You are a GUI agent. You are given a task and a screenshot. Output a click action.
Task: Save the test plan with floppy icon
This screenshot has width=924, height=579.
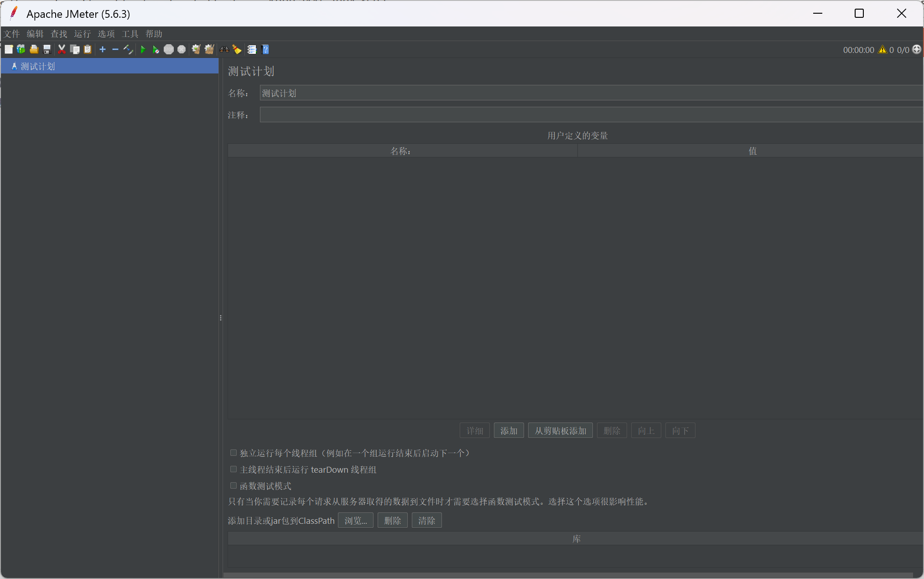[47, 49]
